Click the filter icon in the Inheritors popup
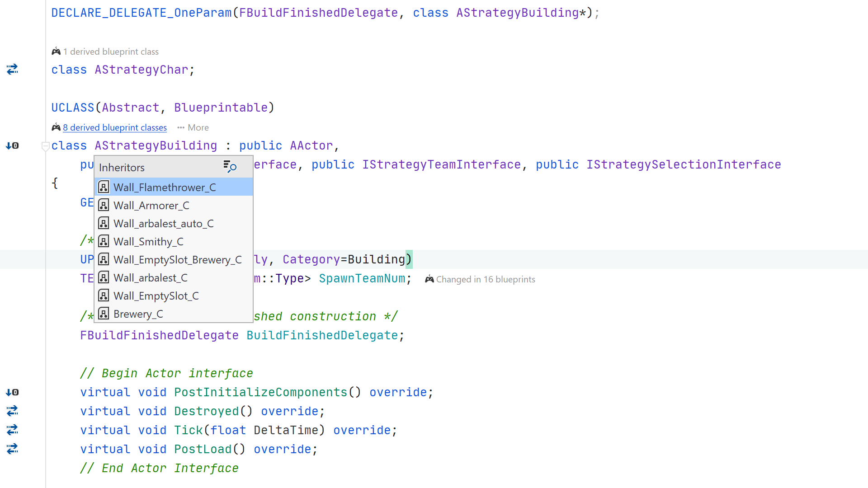Viewport: 868px width, 488px height. [230, 167]
